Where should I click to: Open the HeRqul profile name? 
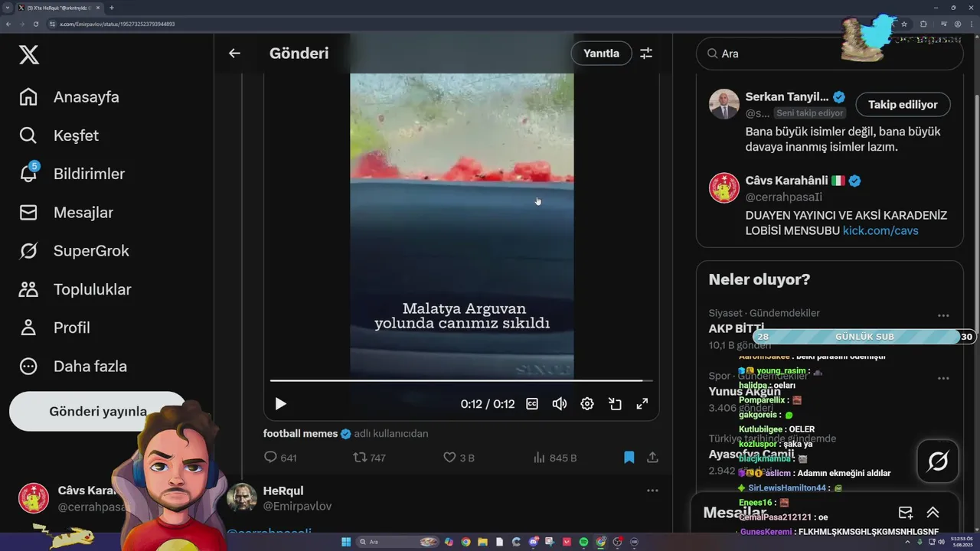(283, 491)
